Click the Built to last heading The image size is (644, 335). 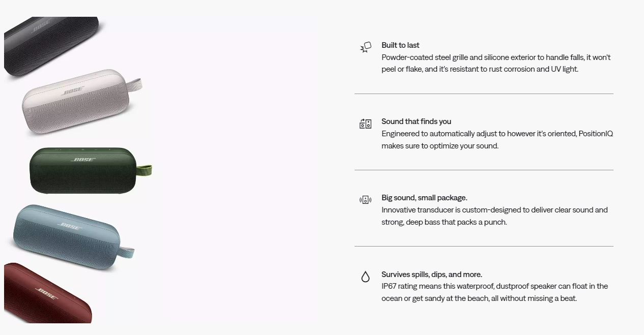pos(400,45)
